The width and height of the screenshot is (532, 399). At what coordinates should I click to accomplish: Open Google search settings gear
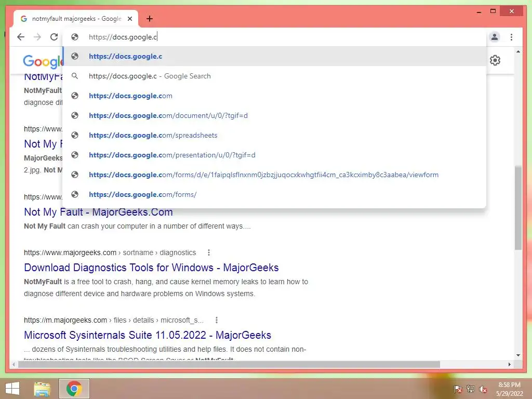[x=495, y=60]
